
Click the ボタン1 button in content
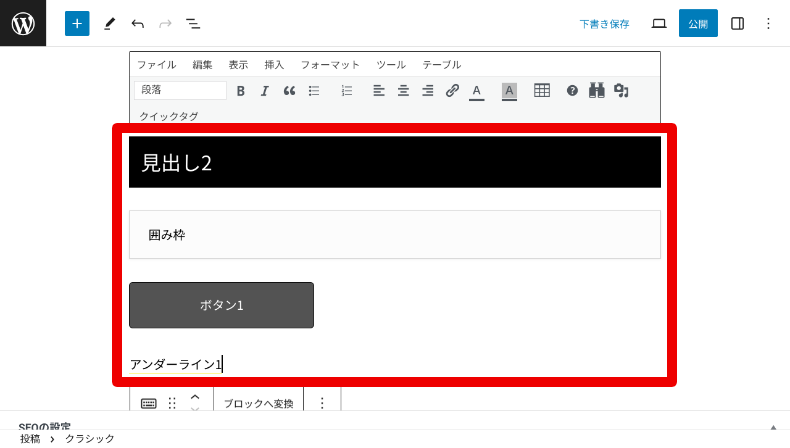point(221,305)
